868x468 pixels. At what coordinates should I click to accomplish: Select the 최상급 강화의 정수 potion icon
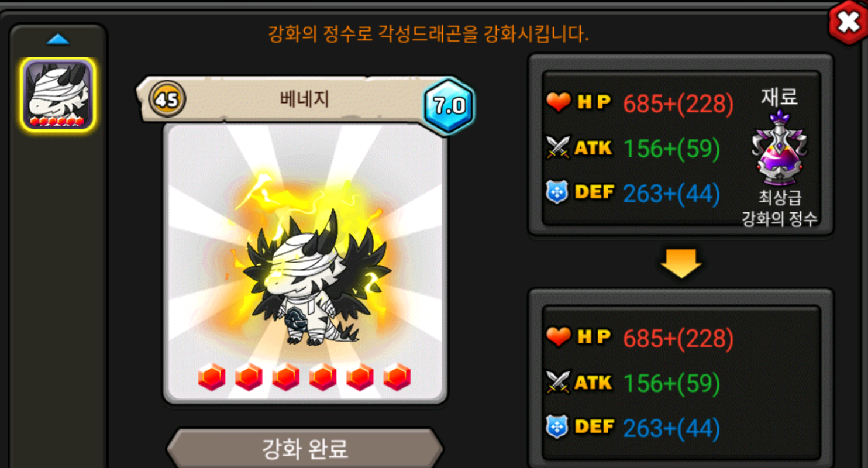[779, 148]
